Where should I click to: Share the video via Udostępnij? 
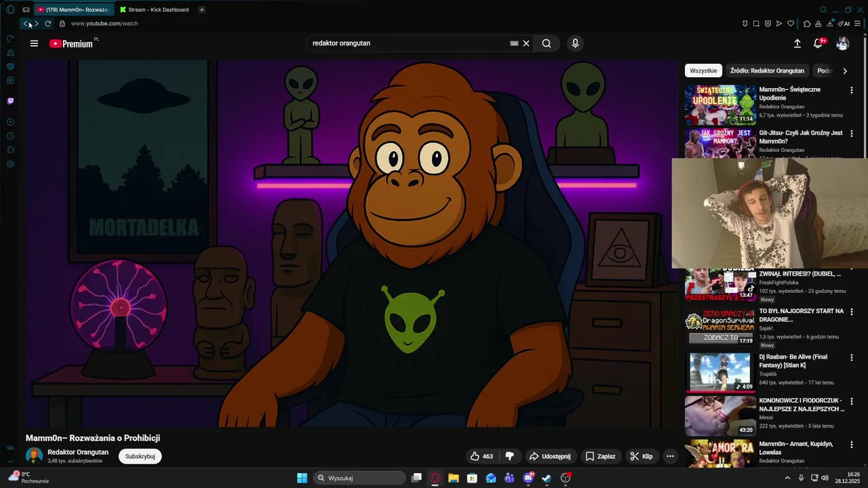pos(550,456)
